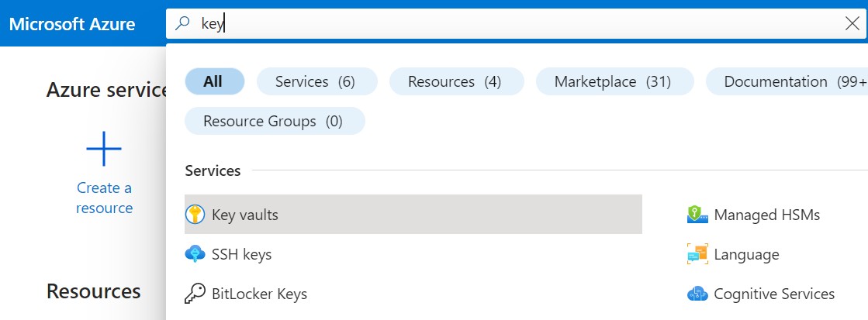868x320 pixels.
Task: Filter results by Services (6)
Action: pos(316,82)
